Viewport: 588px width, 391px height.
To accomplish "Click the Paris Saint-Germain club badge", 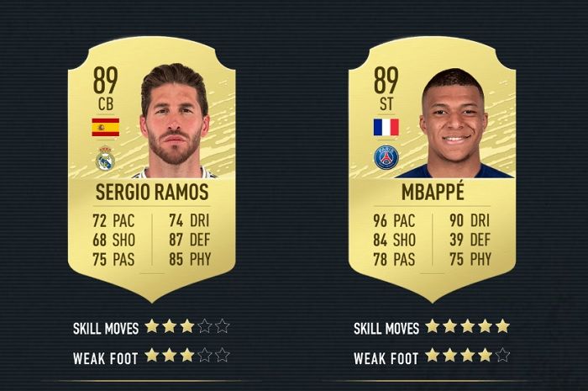I will [x=386, y=157].
